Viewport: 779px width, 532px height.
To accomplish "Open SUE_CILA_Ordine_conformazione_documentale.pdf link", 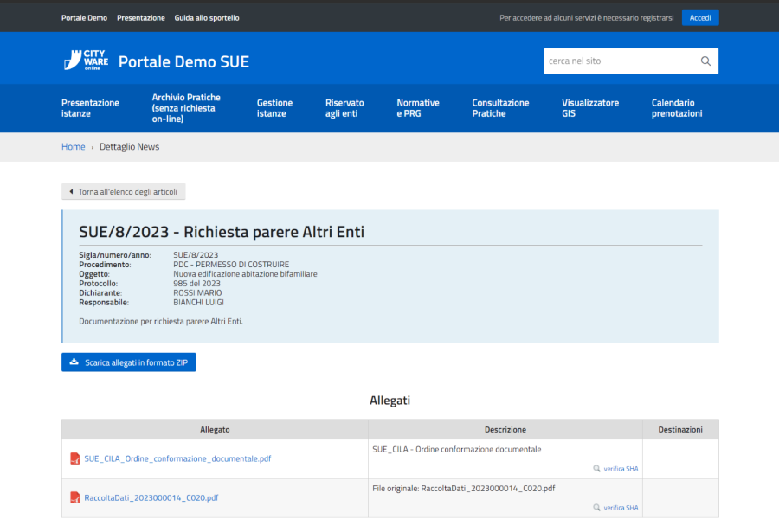I will point(177,458).
